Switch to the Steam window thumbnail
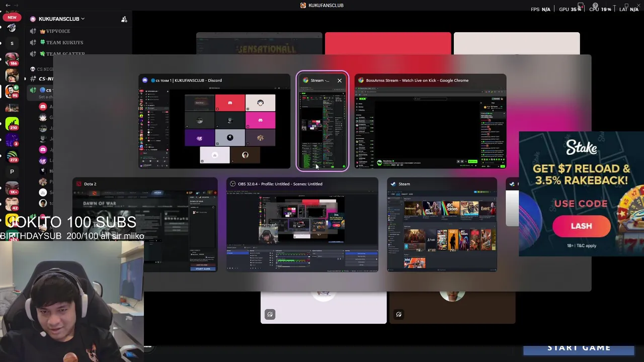 (x=442, y=225)
